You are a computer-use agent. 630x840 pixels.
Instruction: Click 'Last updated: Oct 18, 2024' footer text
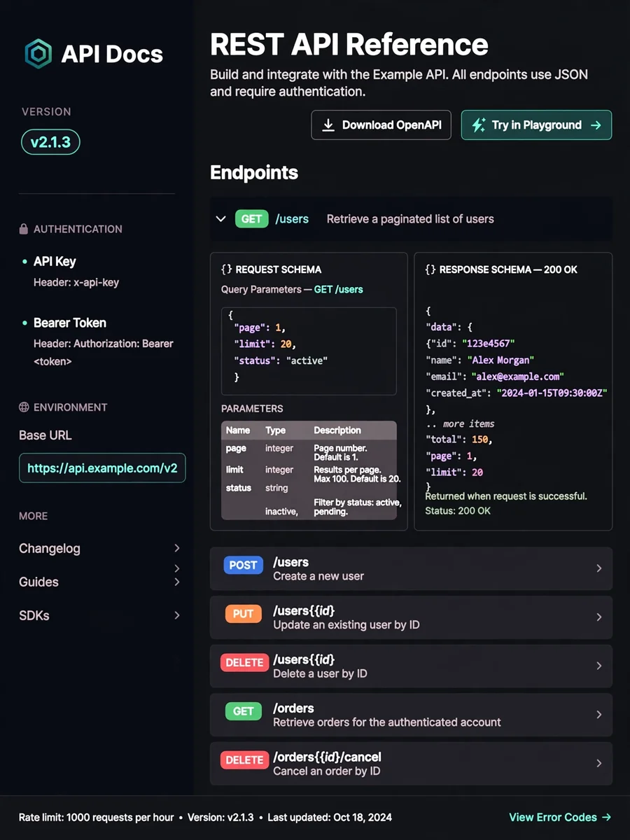coord(330,817)
